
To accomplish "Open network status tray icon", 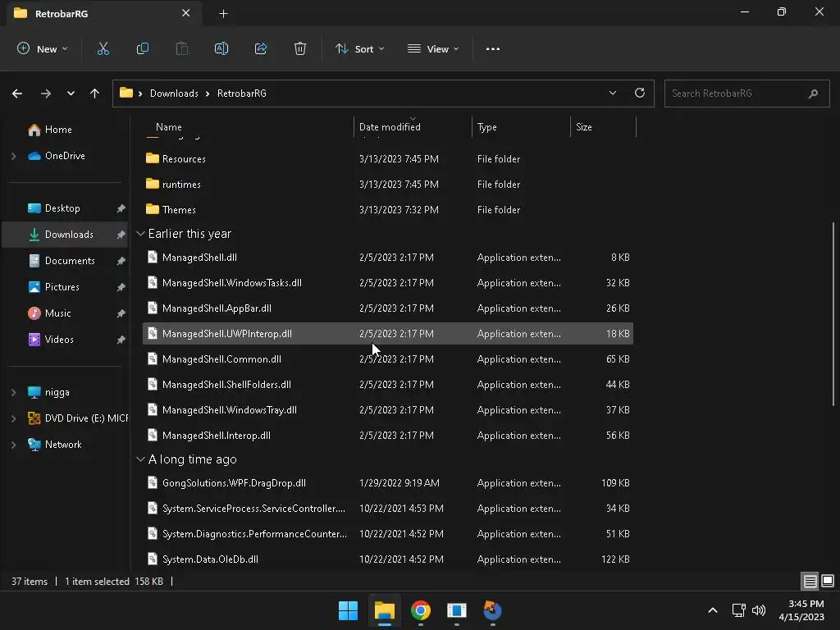I will [739, 610].
